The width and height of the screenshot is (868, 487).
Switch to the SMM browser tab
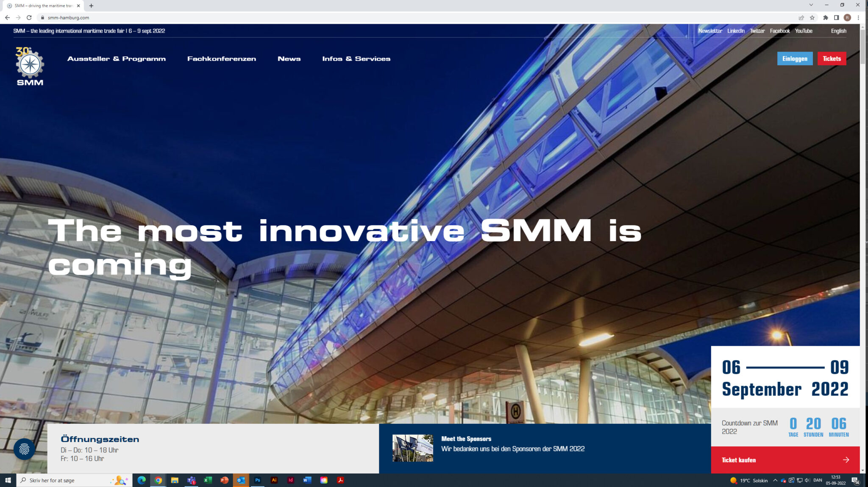click(42, 6)
